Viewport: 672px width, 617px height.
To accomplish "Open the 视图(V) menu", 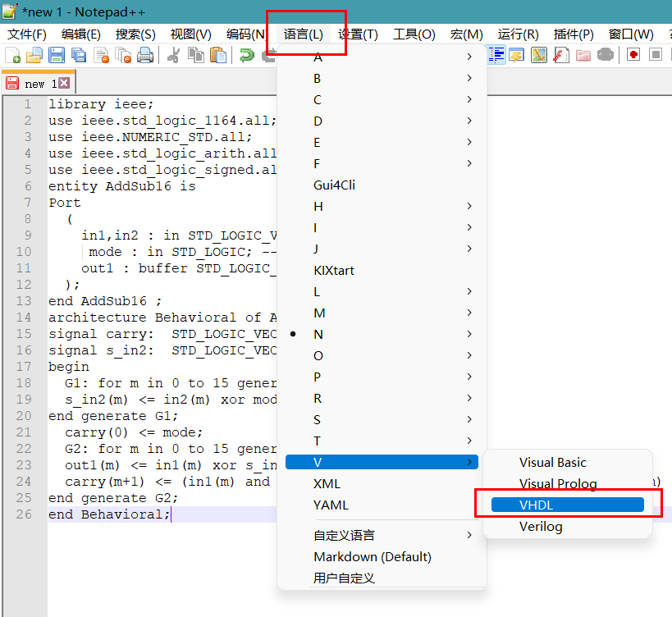I will 190,34.
